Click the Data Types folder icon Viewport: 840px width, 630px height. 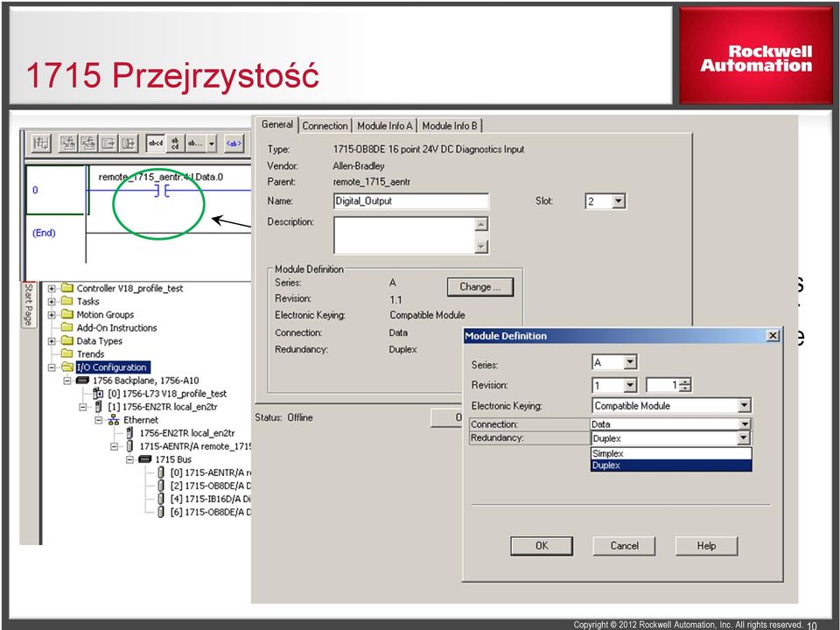(x=67, y=340)
